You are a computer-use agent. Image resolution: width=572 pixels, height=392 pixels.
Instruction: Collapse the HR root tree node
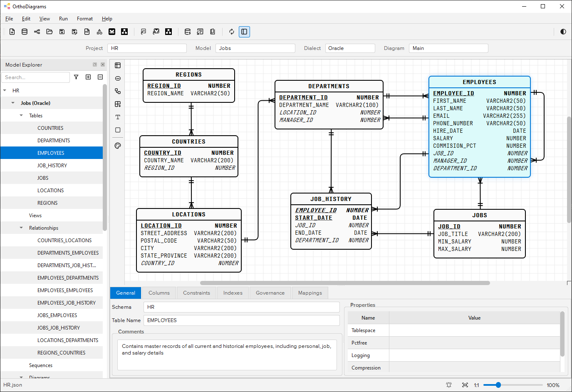tap(5, 90)
